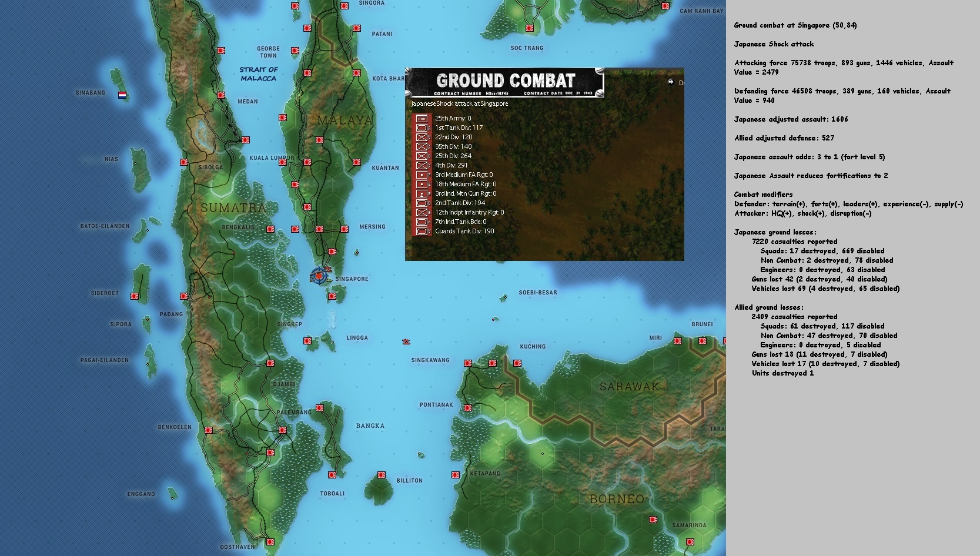
Task: Select the Japanese flag at Mersing
Action: click(x=344, y=229)
